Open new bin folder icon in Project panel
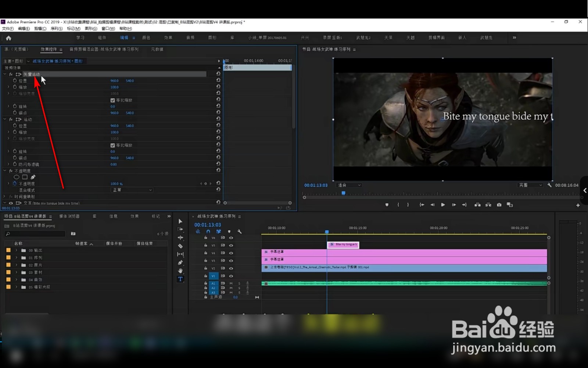 click(73, 233)
